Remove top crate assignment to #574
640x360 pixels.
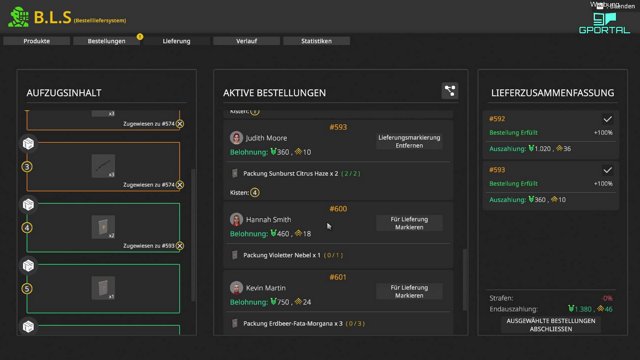[180, 124]
